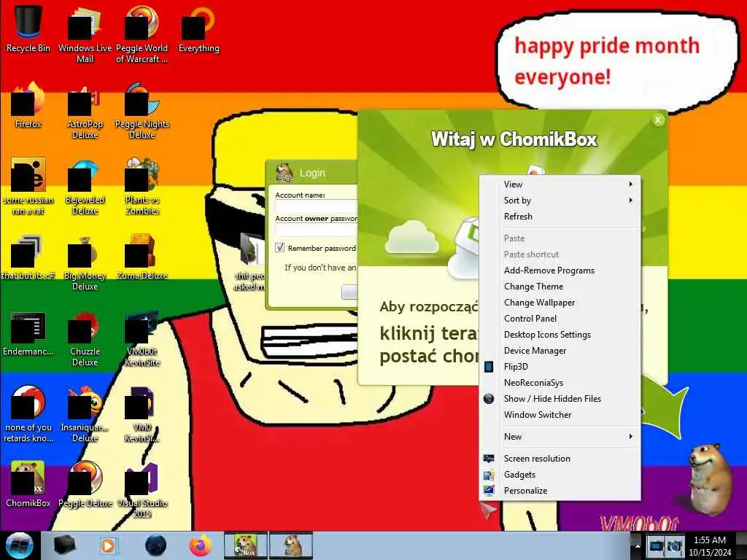The width and height of the screenshot is (747, 560).
Task: Click the black box taskbar icon
Action: tap(65, 545)
